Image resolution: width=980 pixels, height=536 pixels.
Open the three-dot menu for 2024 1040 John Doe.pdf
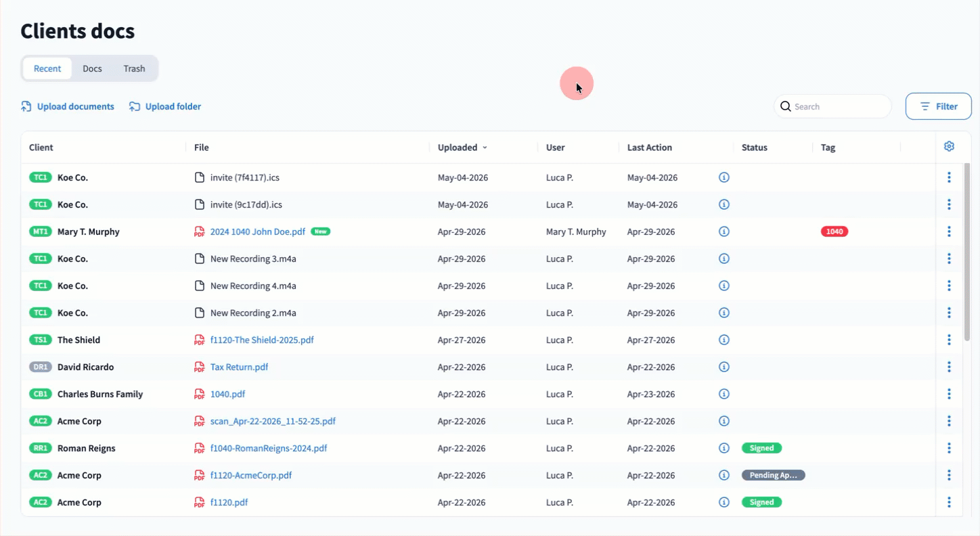click(x=949, y=231)
